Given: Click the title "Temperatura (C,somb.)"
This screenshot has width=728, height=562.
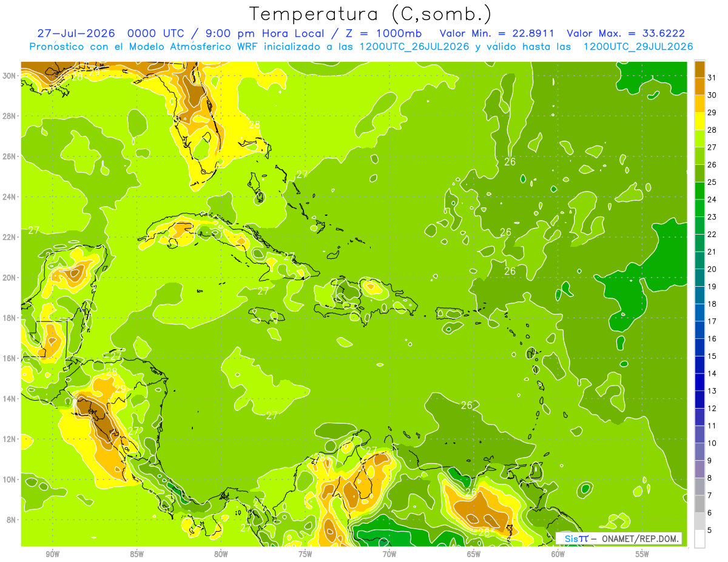Looking at the screenshot, I should [x=370, y=14].
